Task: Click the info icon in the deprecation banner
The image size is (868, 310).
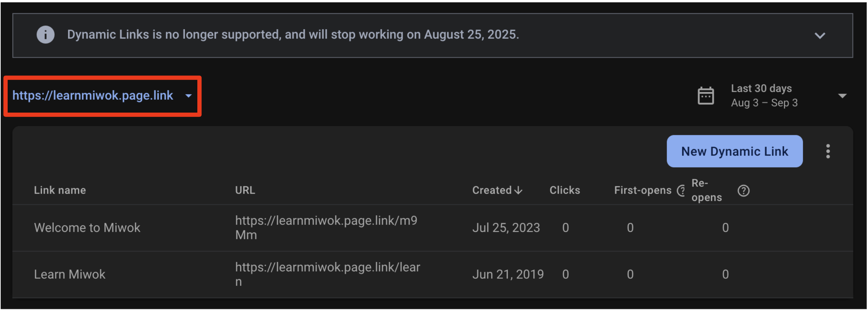Action: tap(46, 34)
